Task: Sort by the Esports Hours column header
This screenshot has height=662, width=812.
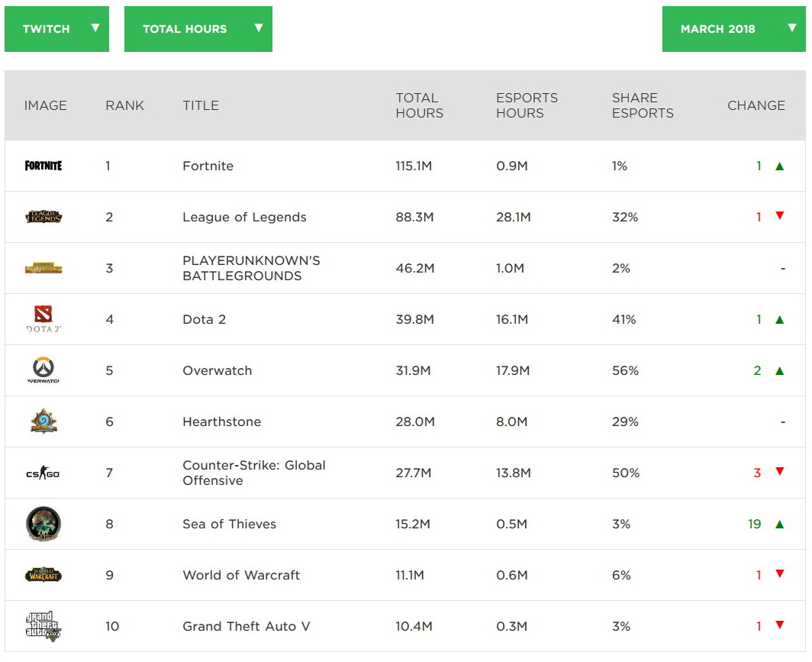Action: tap(527, 105)
